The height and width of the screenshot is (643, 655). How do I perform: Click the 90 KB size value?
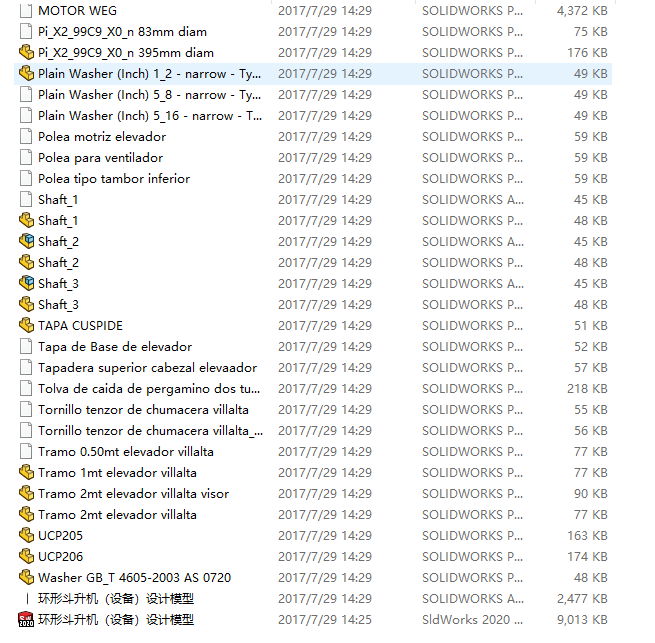(590, 493)
